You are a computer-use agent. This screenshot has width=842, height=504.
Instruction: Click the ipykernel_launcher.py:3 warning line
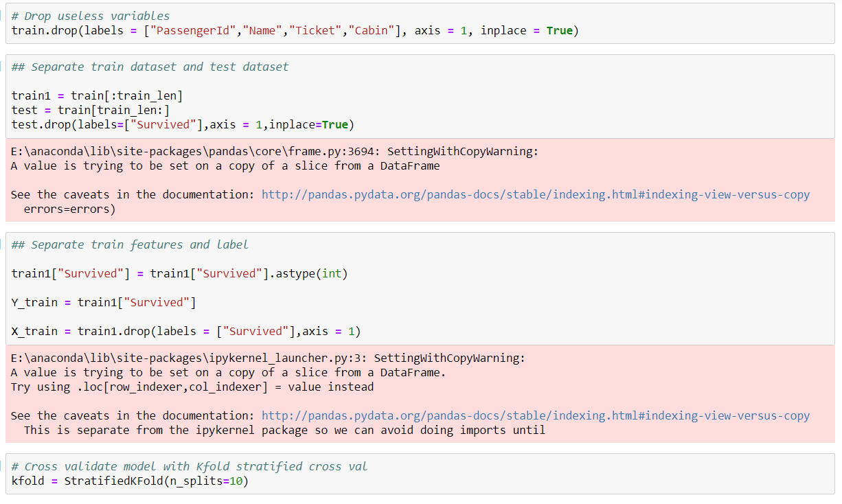coord(268,358)
